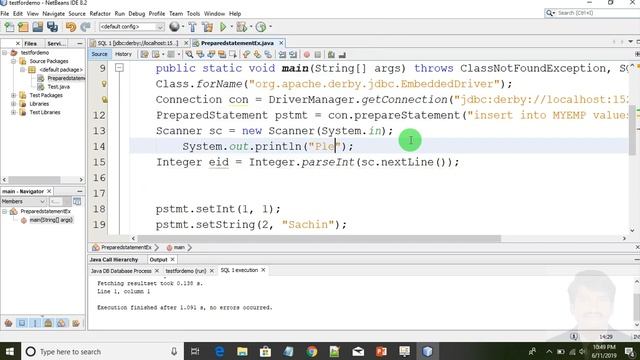Click the Profile Project toolbar icon
This screenshot has width=640, height=360.
click(261, 27)
